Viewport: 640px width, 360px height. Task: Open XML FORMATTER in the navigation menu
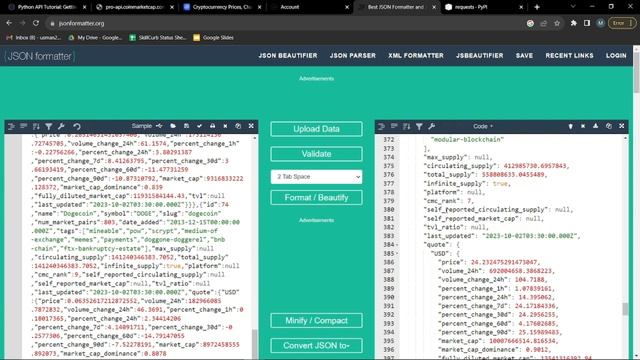(416, 56)
